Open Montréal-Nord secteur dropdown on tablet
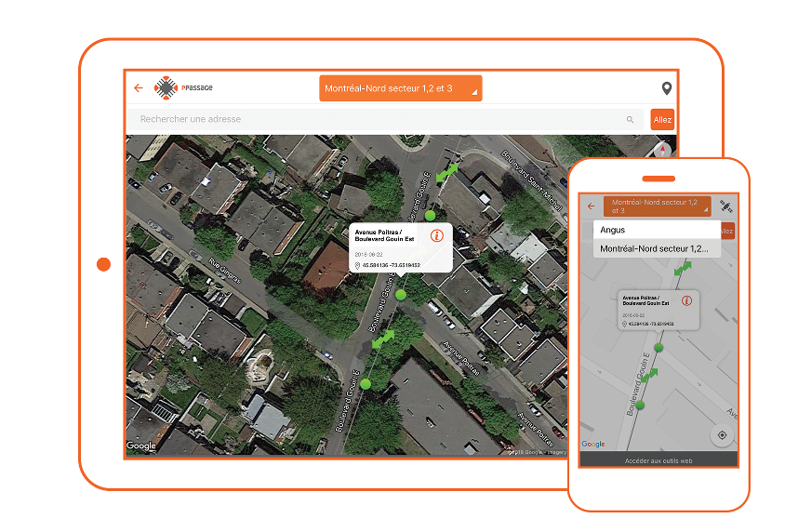This screenshot has width=798, height=532. [x=400, y=88]
